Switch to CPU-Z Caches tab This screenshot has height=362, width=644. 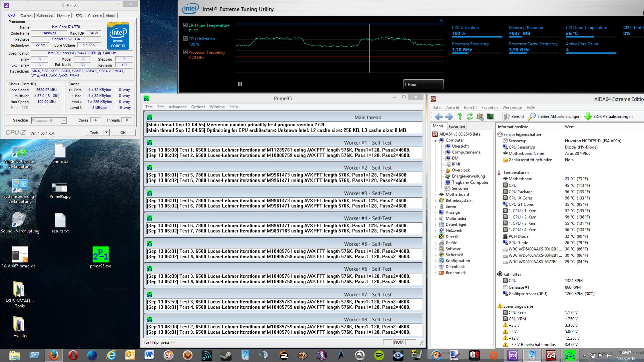point(26,16)
